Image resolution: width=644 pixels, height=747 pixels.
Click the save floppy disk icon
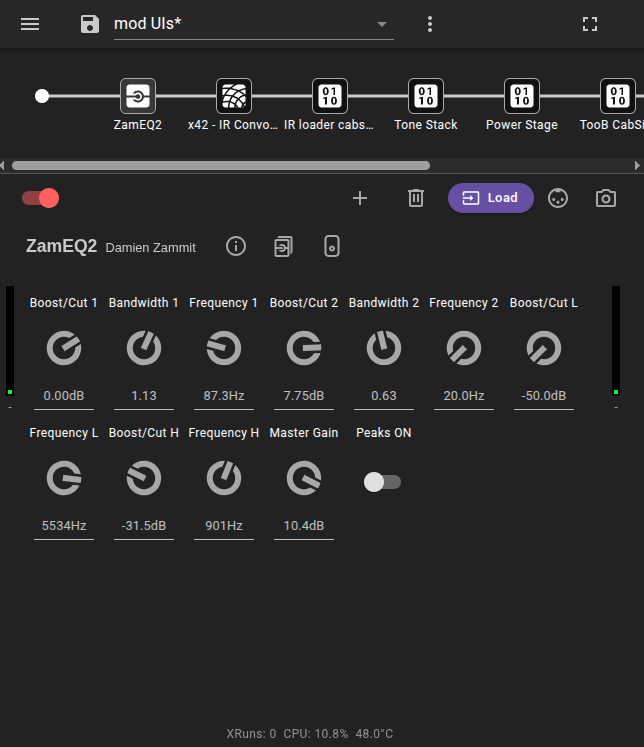click(x=90, y=24)
